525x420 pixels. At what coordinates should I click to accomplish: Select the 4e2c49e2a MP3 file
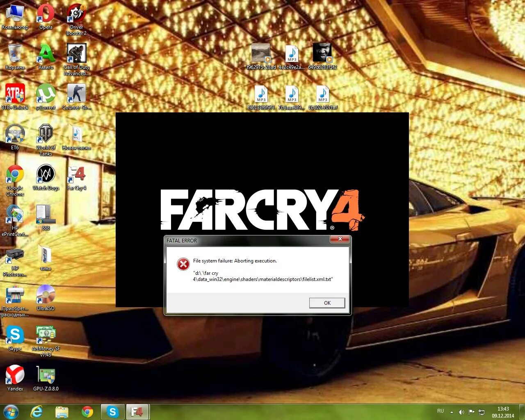pyautogui.click(x=292, y=56)
